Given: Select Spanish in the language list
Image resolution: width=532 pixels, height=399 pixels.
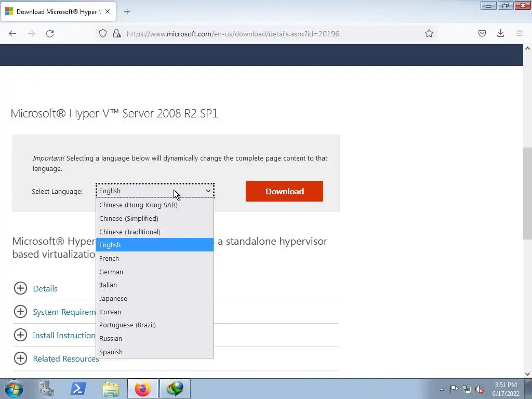Looking at the screenshot, I should pos(155,352).
